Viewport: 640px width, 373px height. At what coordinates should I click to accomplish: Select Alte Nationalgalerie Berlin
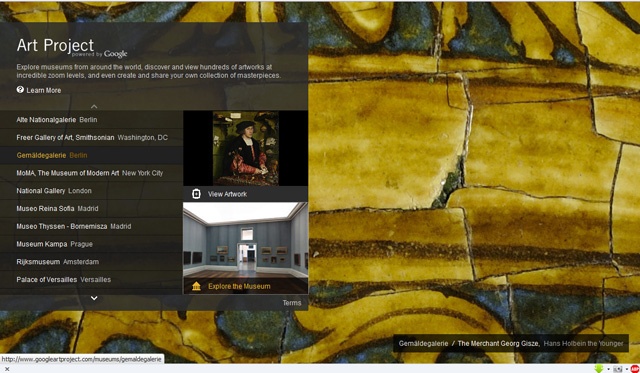(57, 120)
